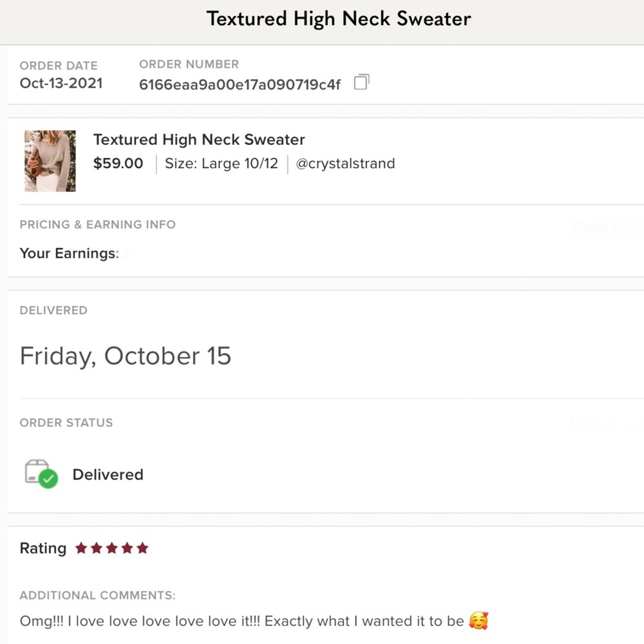Open the @crystalstrand profile link
644x644 pixels.
tap(345, 164)
